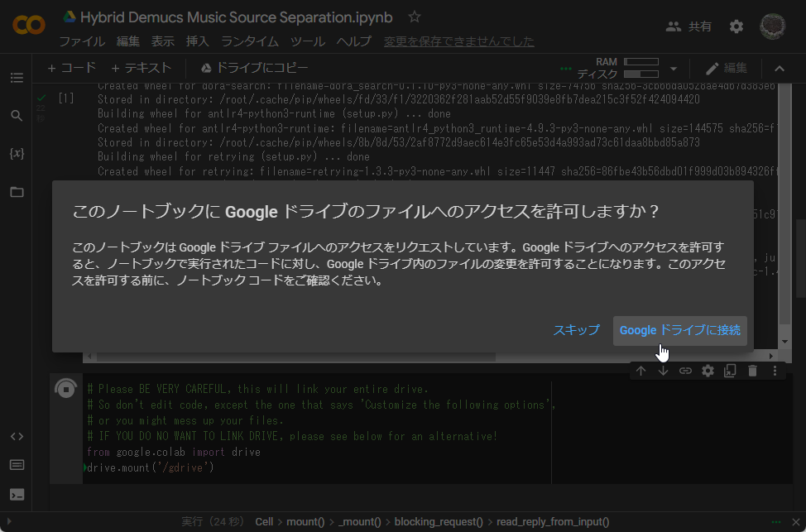This screenshot has width=806, height=532.
Task: Open the cell settings gear
Action: point(708,371)
